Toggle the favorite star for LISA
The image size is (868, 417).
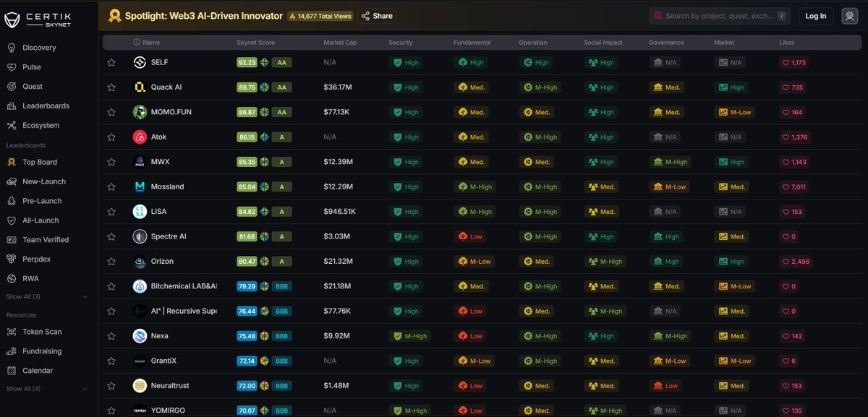111,212
